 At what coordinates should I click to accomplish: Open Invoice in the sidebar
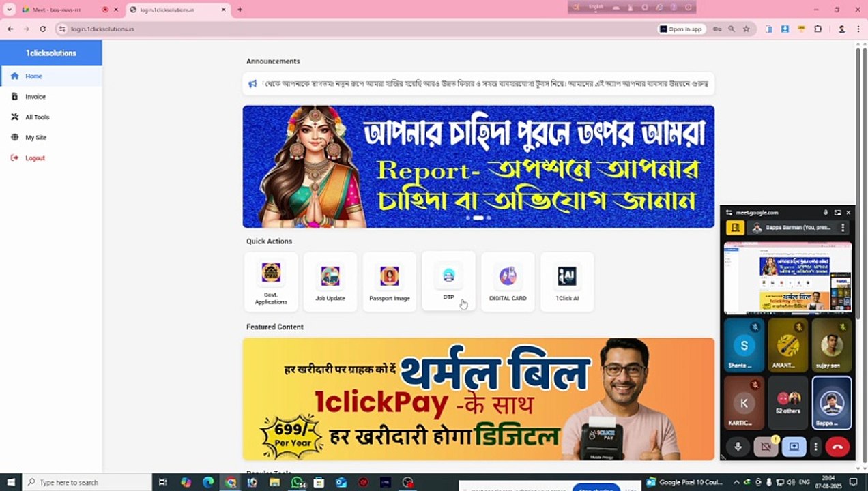[51, 97]
